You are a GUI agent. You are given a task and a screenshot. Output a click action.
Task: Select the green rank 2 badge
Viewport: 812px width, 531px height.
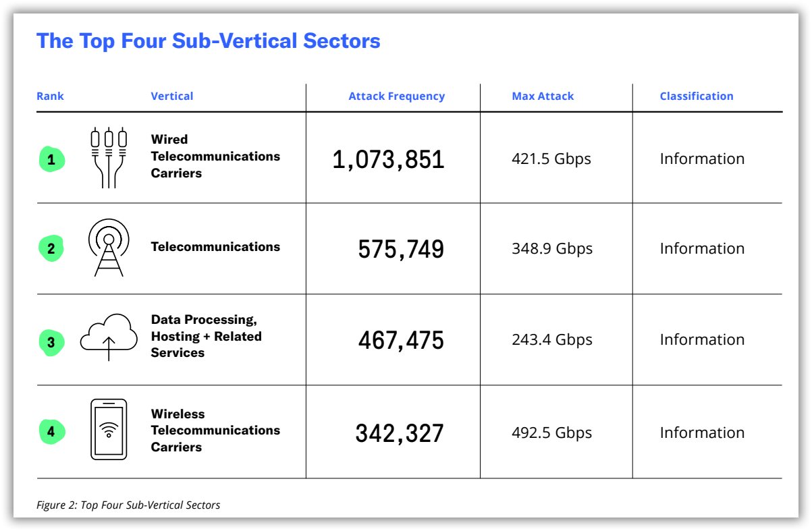pyautogui.click(x=51, y=248)
